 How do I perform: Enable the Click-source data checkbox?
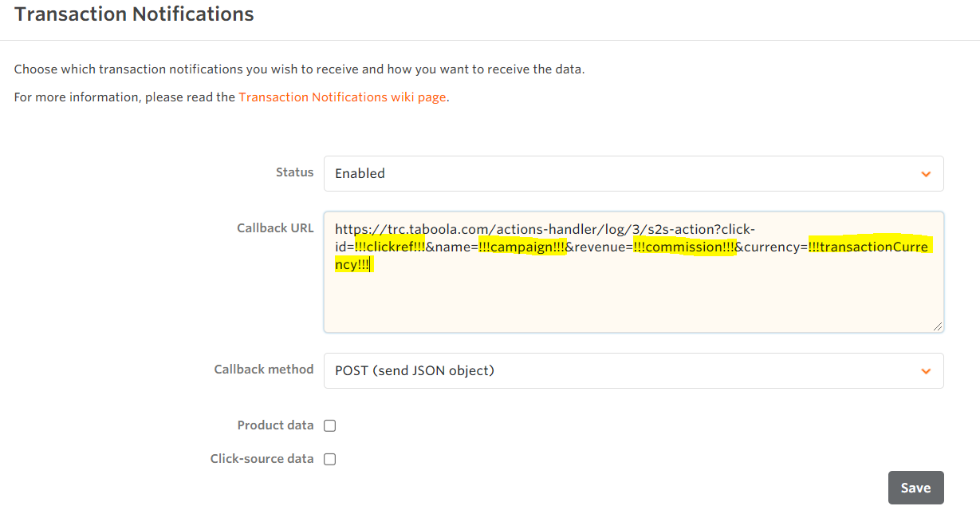(330, 459)
